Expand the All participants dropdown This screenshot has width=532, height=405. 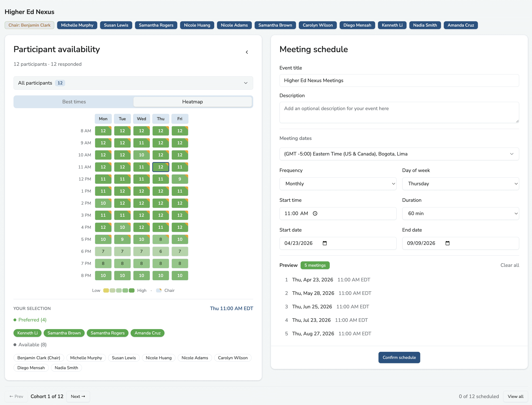click(x=133, y=83)
